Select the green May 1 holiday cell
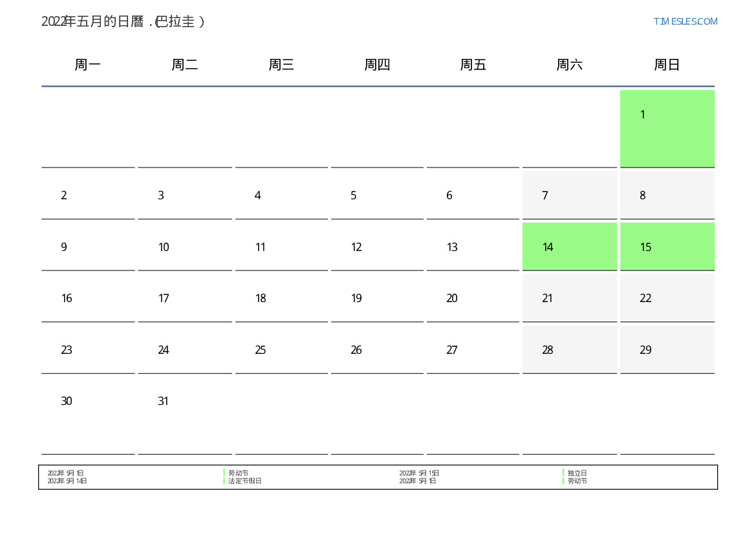This screenshot has width=756, height=535. click(667, 128)
